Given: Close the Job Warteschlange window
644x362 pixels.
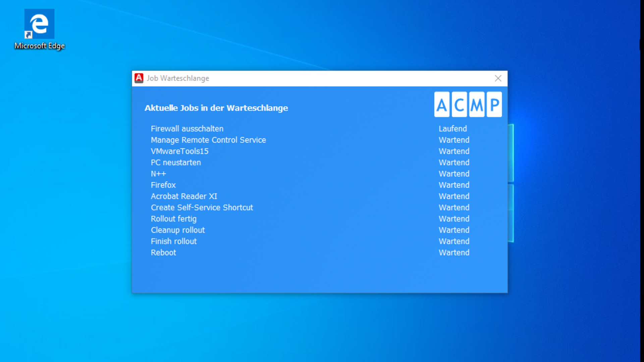Looking at the screenshot, I should (498, 78).
